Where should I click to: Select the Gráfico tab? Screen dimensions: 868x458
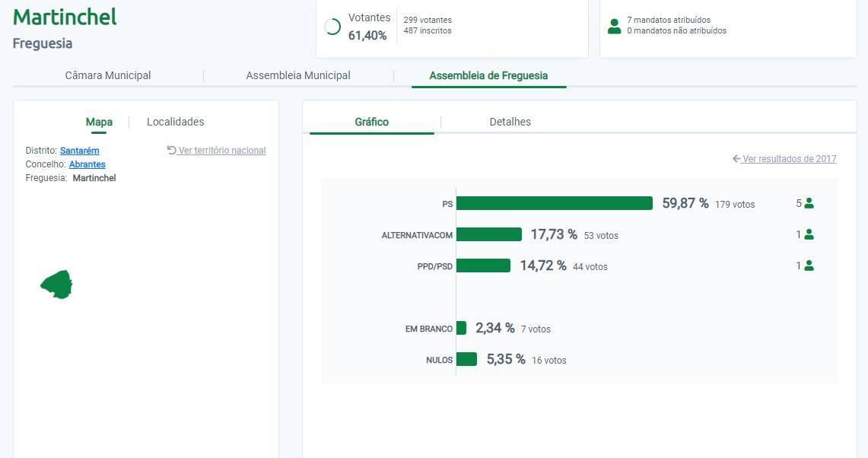tap(371, 122)
